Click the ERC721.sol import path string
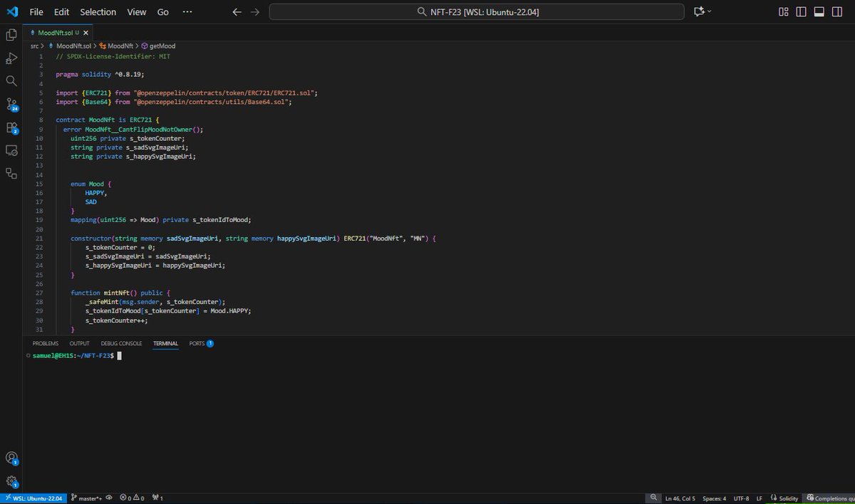Image resolution: width=855 pixels, height=504 pixels. click(x=224, y=93)
